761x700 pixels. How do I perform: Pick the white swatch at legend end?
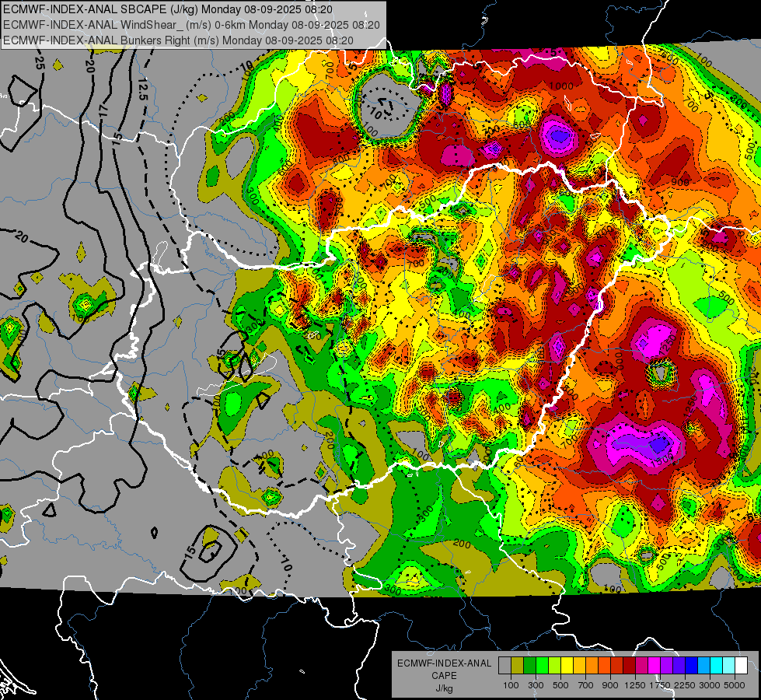pyautogui.click(x=741, y=665)
